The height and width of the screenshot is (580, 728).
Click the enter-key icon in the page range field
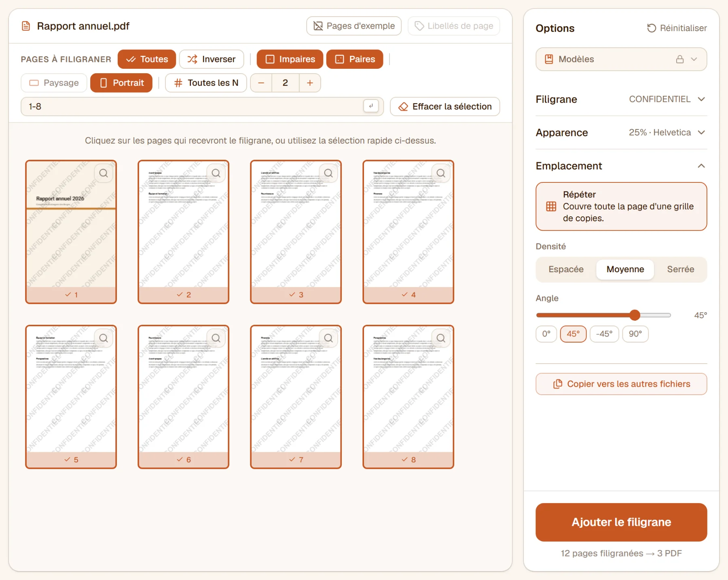371,106
